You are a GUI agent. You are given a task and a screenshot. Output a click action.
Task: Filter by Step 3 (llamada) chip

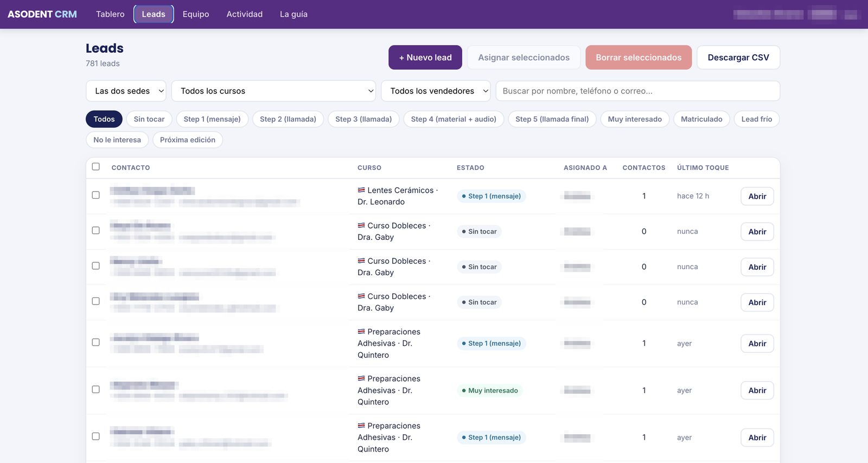[363, 119]
